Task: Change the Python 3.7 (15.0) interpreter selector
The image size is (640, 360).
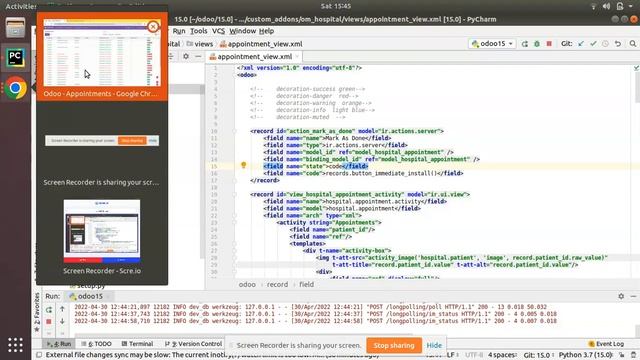Action: tap(585, 355)
